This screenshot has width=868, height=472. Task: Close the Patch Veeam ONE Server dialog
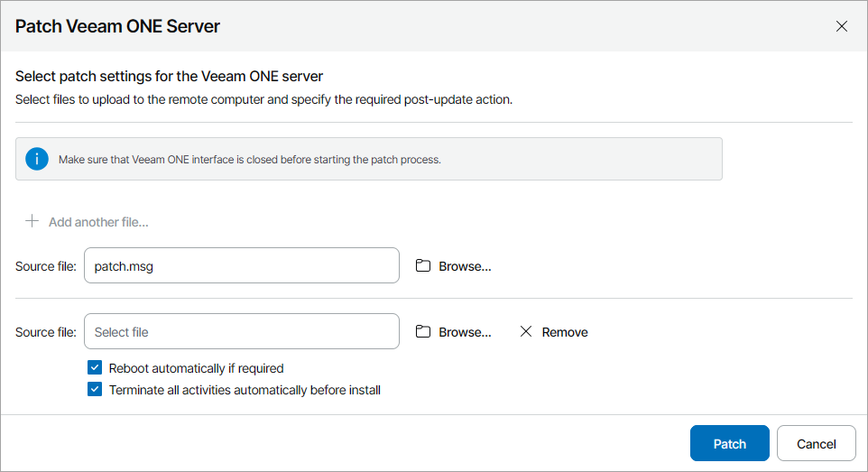[x=842, y=26]
